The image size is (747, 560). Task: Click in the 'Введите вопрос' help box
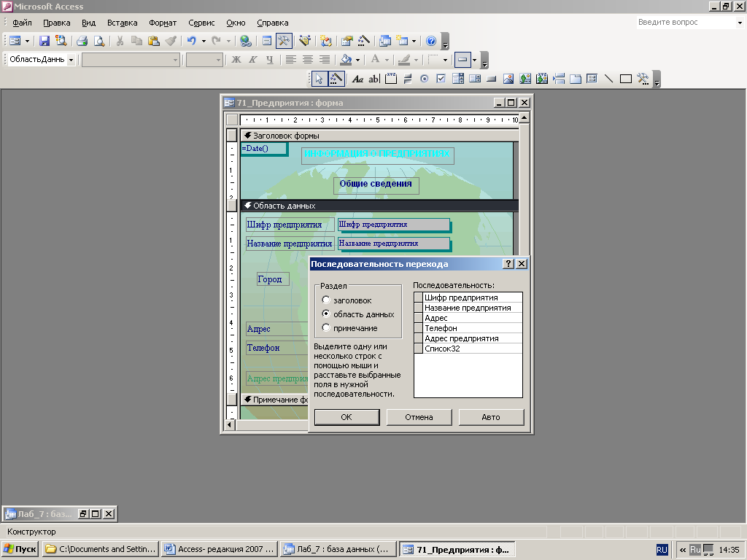(x=686, y=22)
